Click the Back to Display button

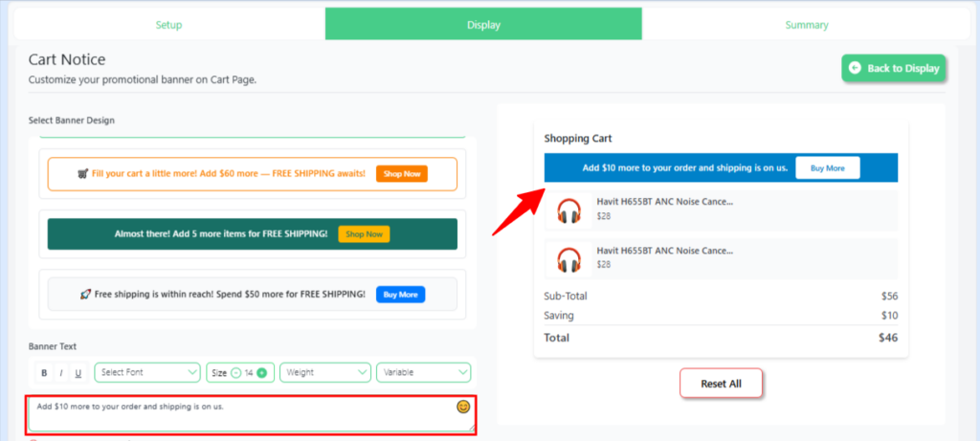tap(895, 68)
